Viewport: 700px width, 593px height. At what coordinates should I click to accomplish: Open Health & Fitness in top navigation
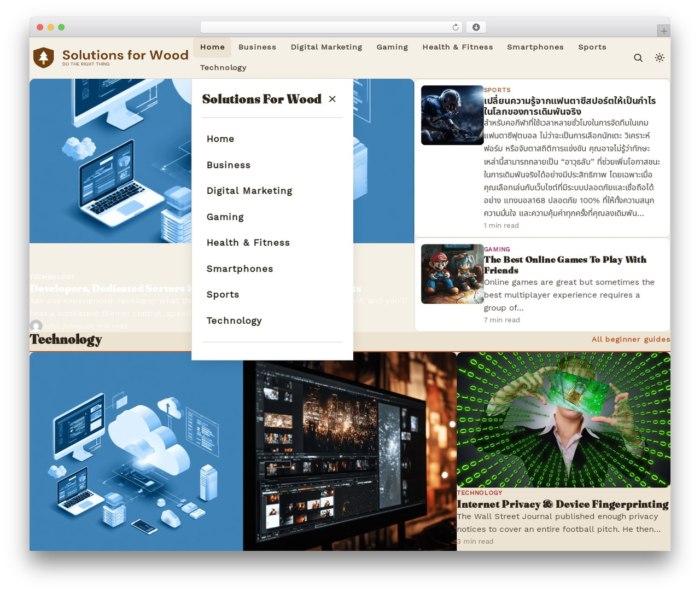[x=458, y=47]
